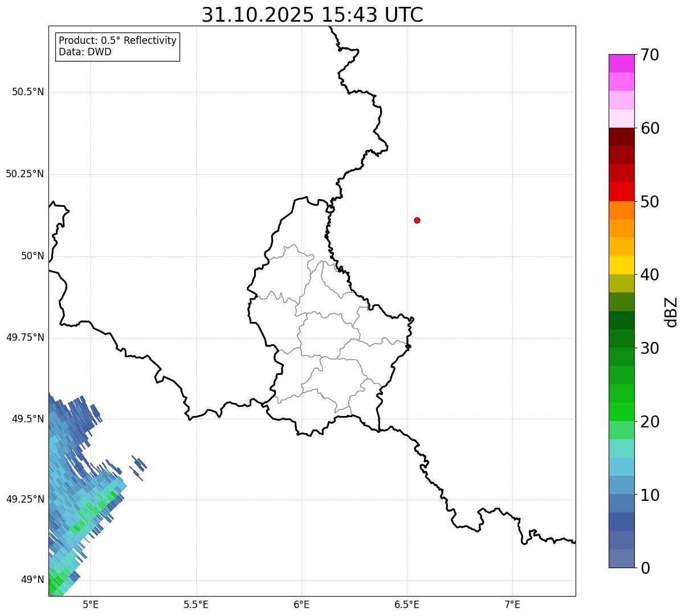Click the 49.5°N latitude label
Viewport: 685px width, 616px height.
click(x=28, y=419)
